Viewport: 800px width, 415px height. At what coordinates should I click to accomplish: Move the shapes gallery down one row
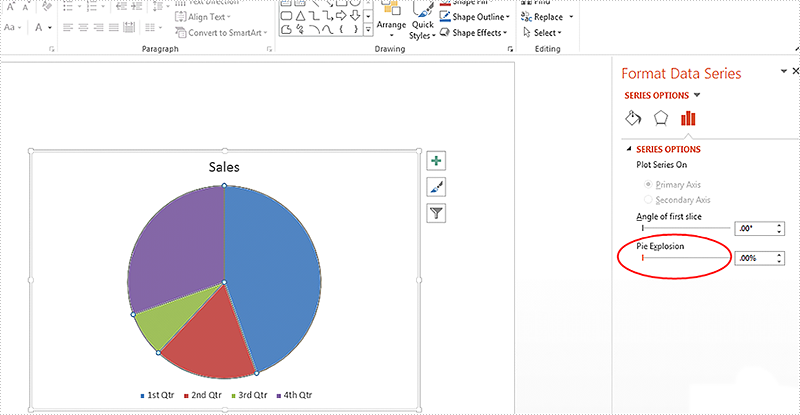click(x=368, y=16)
